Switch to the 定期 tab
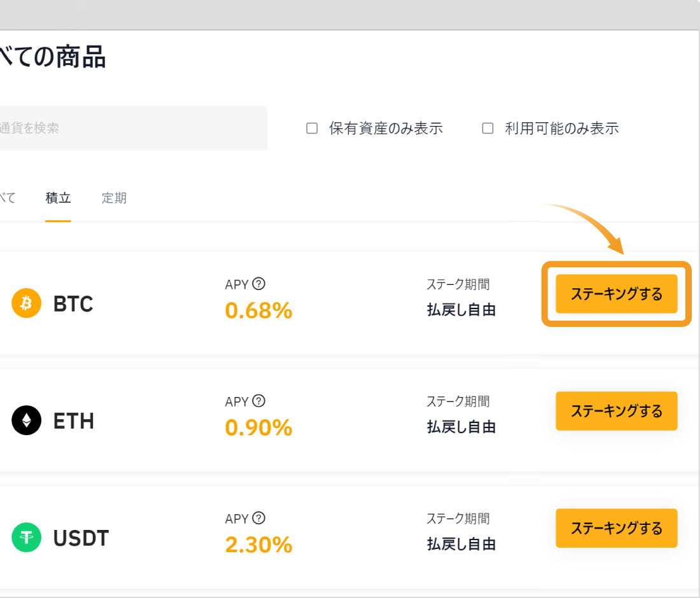Viewport: 700px width, 598px height. coord(114,198)
